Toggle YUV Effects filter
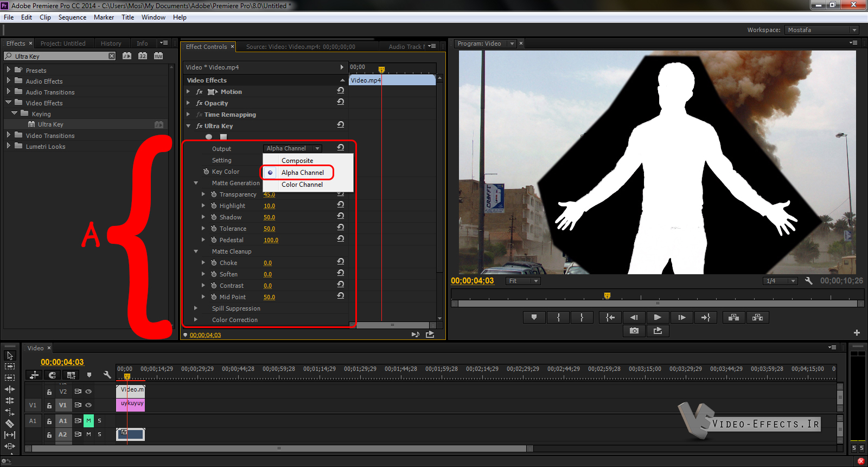The image size is (868, 467). point(158,56)
